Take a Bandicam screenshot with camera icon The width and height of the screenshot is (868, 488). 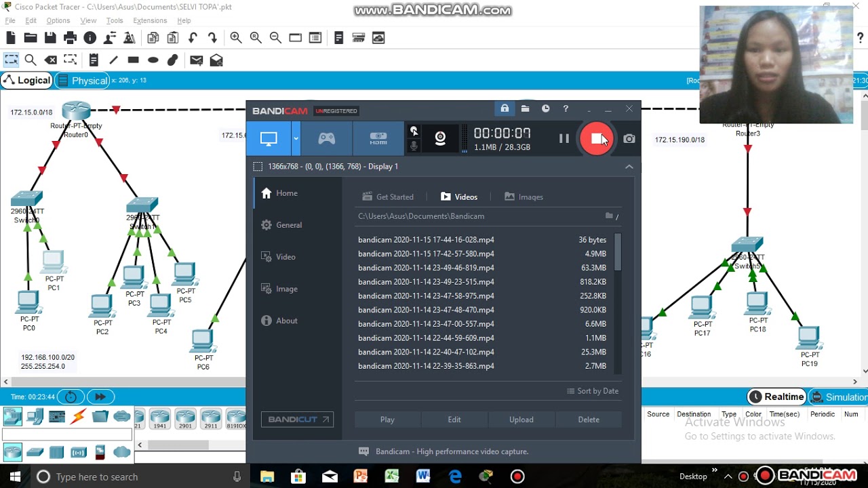pos(629,139)
